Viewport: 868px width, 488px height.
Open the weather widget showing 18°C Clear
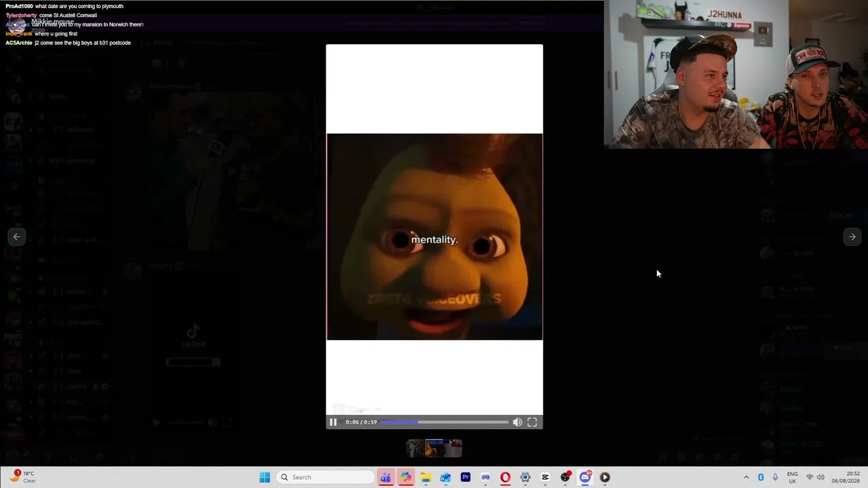(22, 477)
